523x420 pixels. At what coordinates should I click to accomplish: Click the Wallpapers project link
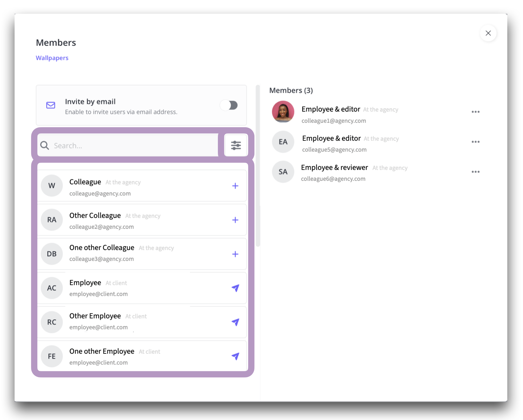pyautogui.click(x=52, y=58)
